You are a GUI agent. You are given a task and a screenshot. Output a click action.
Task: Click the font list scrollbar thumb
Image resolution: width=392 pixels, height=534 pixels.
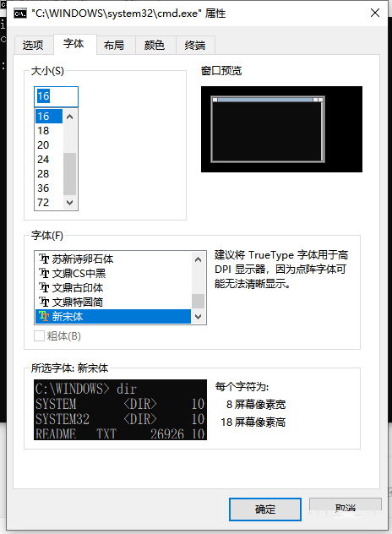click(x=199, y=302)
